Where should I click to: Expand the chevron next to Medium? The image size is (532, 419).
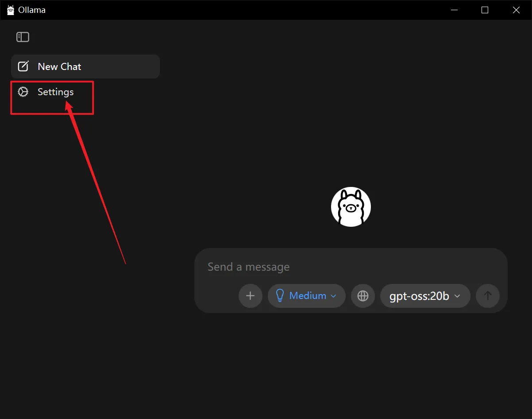tap(334, 296)
